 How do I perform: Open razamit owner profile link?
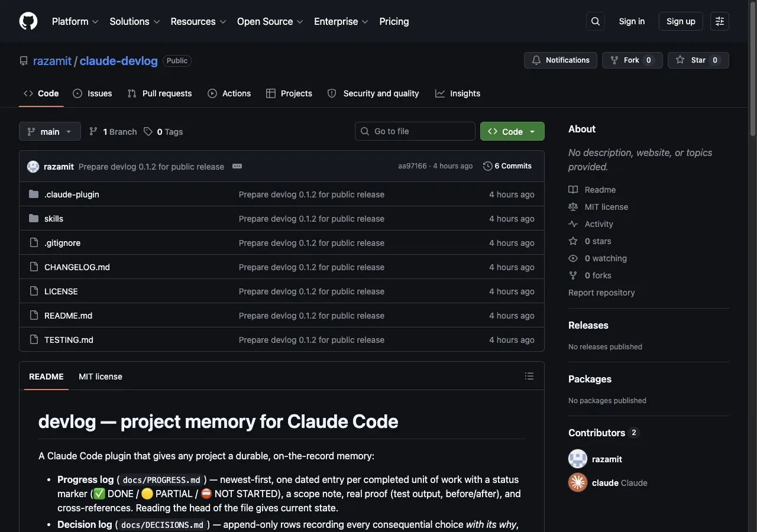pyautogui.click(x=52, y=61)
